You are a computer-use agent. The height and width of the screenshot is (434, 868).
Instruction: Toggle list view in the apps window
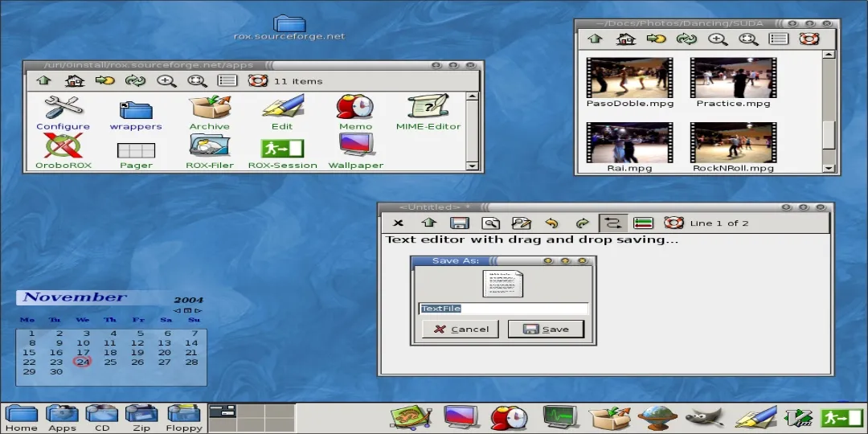click(227, 80)
